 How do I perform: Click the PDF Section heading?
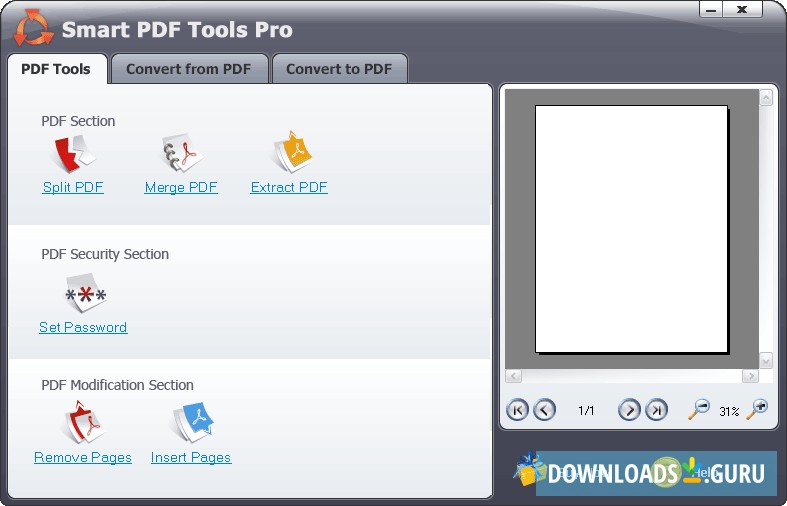coord(78,121)
